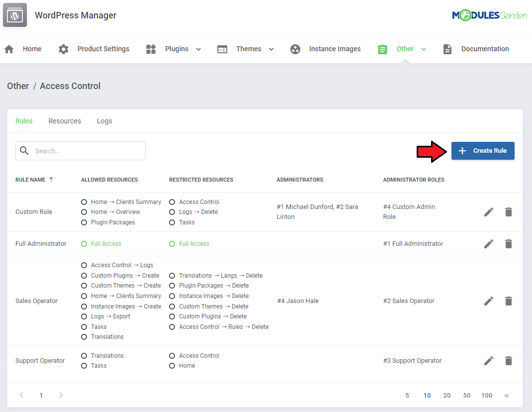Show 20 entries per page
Viewport: 532px width, 412px height.
point(446,396)
